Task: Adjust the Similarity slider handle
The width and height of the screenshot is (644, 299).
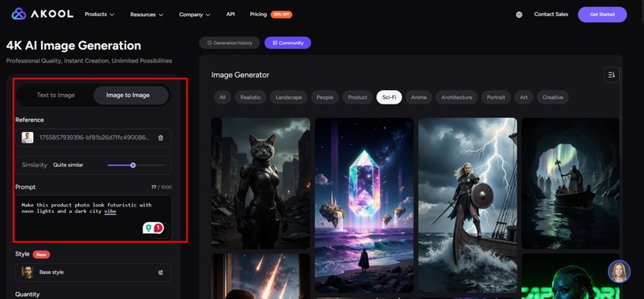Action: click(x=133, y=166)
